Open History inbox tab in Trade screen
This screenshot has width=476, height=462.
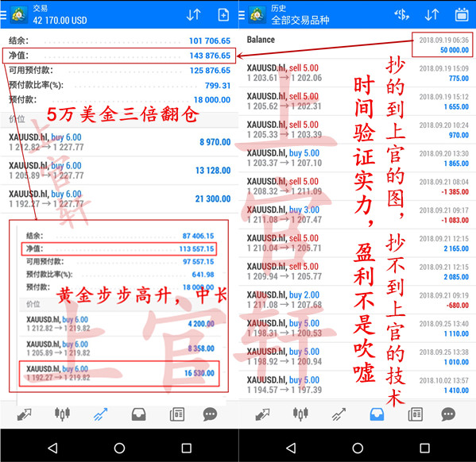coord(139,414)
